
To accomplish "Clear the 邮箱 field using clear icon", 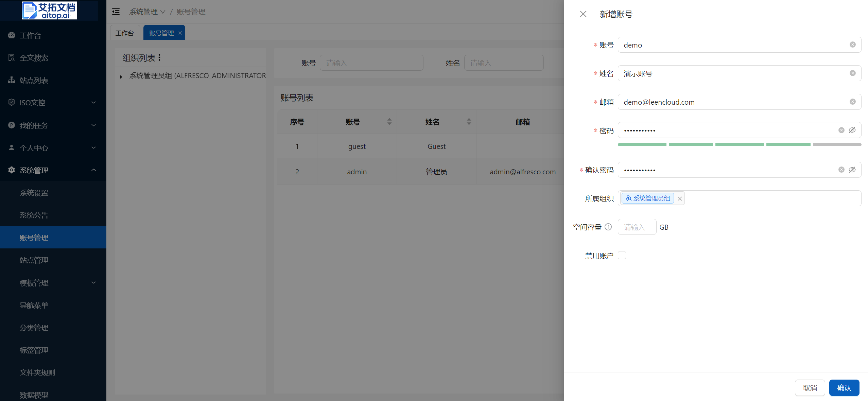I will point(852,102).
